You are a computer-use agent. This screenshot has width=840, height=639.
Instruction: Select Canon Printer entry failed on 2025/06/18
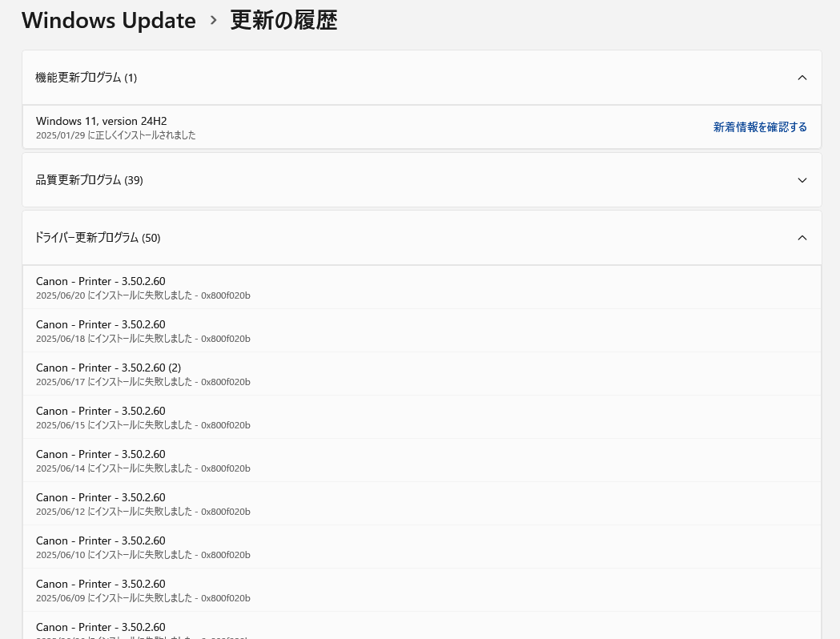coord(422,331)
